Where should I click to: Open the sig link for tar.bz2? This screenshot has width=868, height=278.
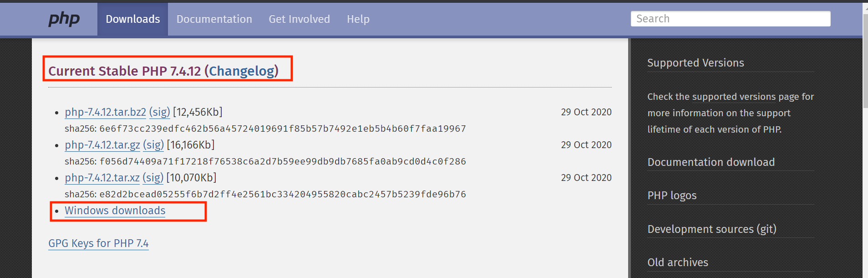coord(159,112)
